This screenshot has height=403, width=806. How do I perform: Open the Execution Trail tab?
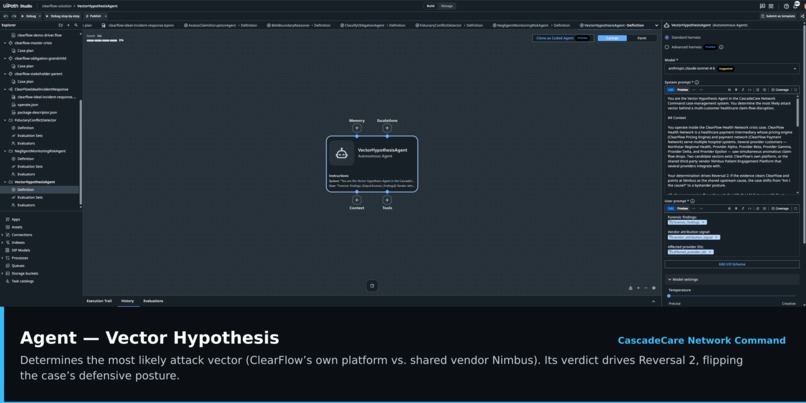[x=99, y=301]
